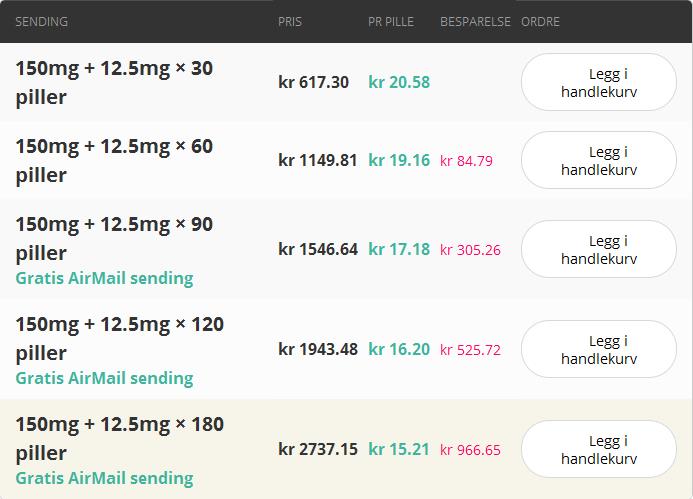The height and width of the screenshot is (499, 693).
Task: Add 90 pills package to cart
Action: 598,249
